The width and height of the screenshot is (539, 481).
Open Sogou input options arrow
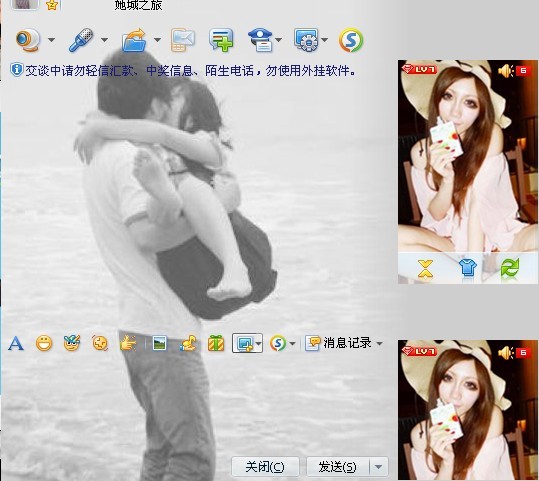[292, 343]
